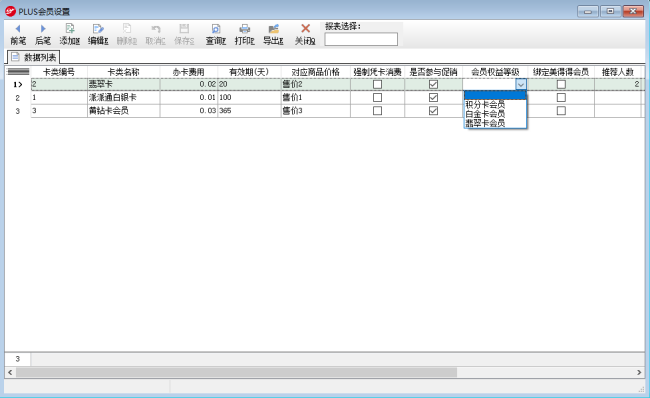The height and width of the screenshot is (398, 650).
Task: Click the 关闭 red X toolbar icon
Action: click(x=305, y=29)
